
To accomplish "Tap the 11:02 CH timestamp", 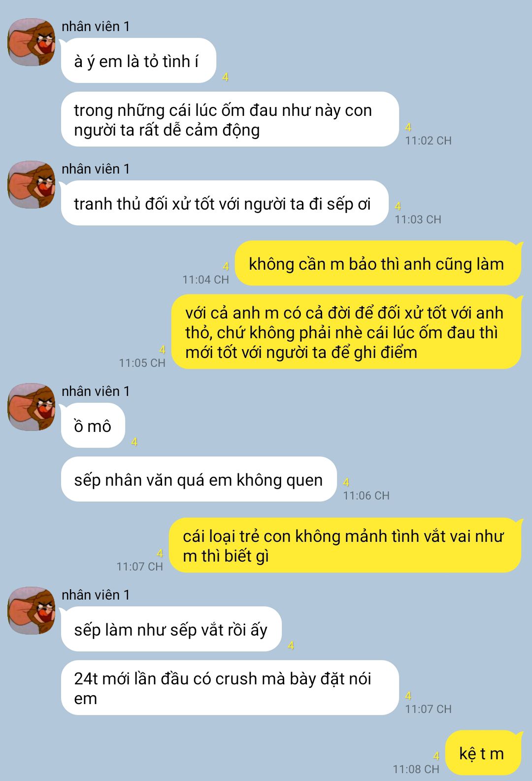I will (428, 141).
